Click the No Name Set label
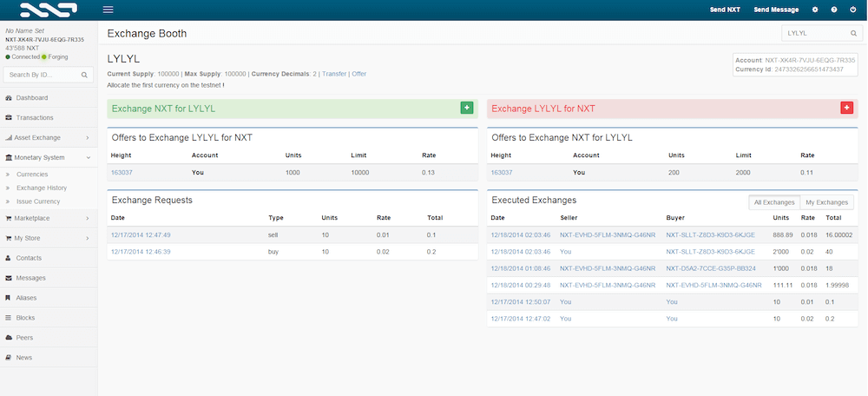This screenshot has width=868, height=396. coord(24,31)
